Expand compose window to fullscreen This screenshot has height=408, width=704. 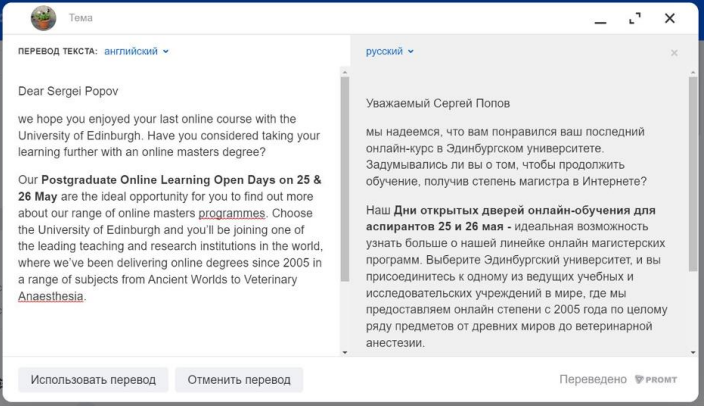pyautogui.click(x=635, y=18)
